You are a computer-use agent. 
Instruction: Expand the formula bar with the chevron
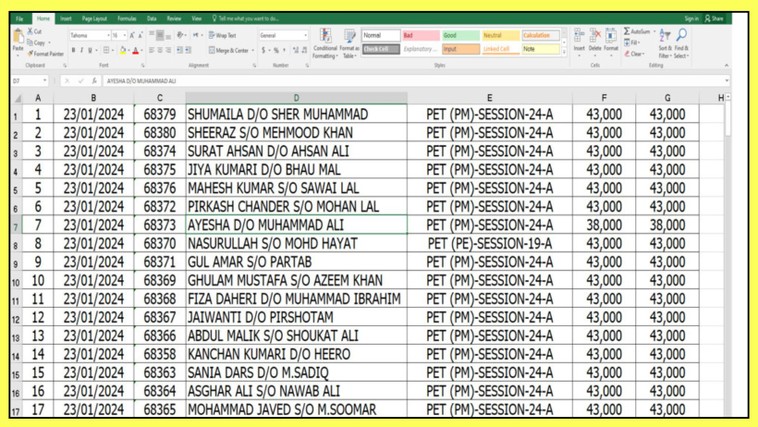(727, 81)
